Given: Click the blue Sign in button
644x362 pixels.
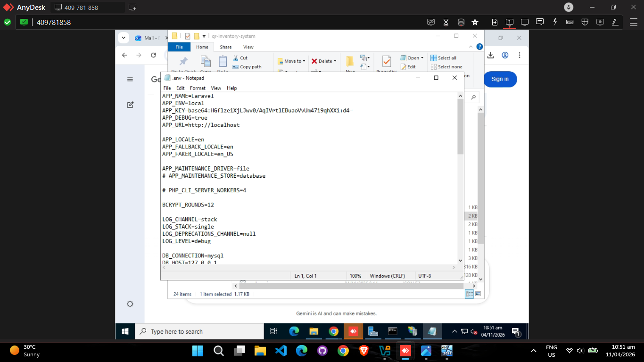Looking at the screenshot, I should (500, 79).
